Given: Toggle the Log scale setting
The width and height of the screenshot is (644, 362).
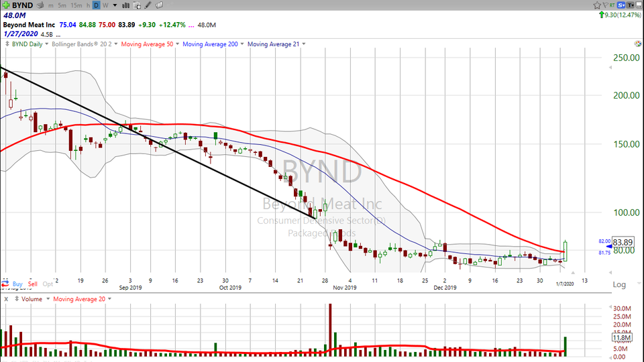Looking at the screenshot, I should [x=619, y=284].
